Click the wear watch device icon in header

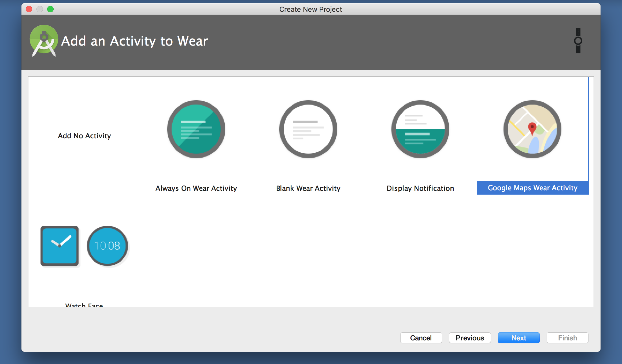click(x=578, y=41)
